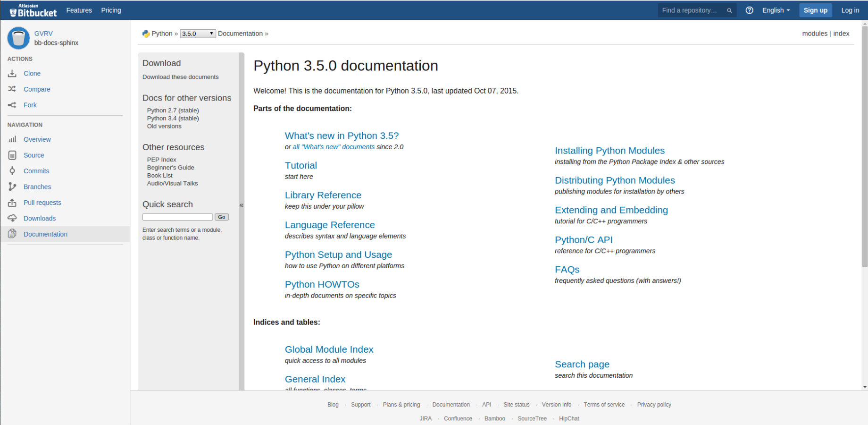Open the Old versions link

164,126
